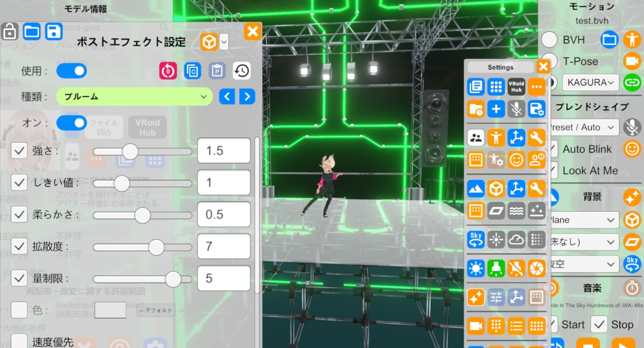This screenshot has width=644, height=348.
Task: Click the 色 color swatch
Action: coord(111,310)
